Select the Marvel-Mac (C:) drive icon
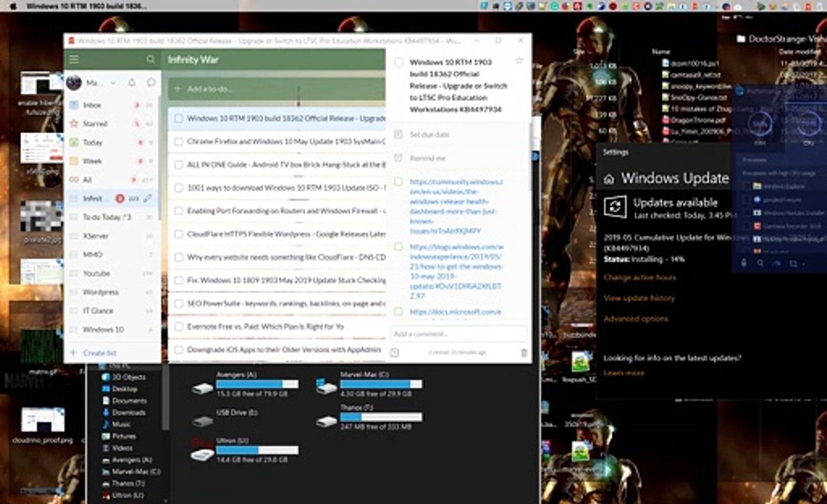 326,388
